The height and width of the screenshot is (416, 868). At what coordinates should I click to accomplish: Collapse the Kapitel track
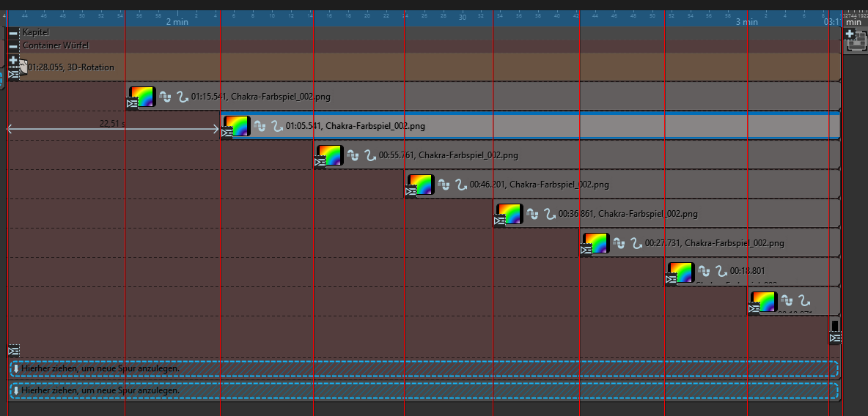[13, 32]
